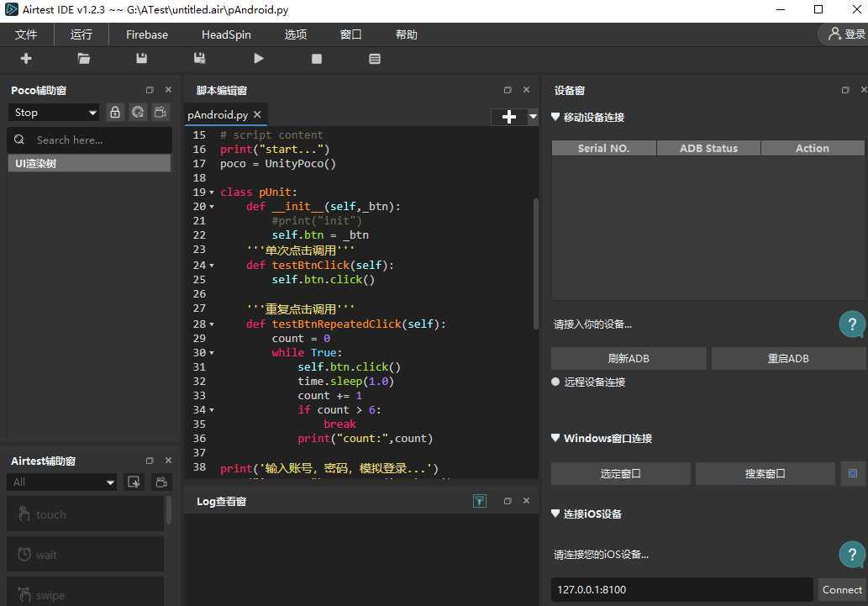The image size is (868, 606).
Task: Fold testBtnRepeatedClick at line 28
Action: click(212, 324)
